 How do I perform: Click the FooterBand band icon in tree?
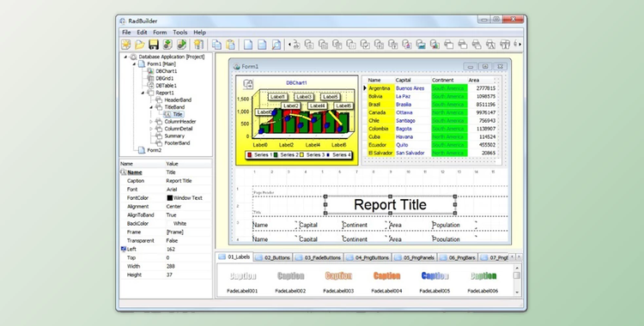[160, 143]
